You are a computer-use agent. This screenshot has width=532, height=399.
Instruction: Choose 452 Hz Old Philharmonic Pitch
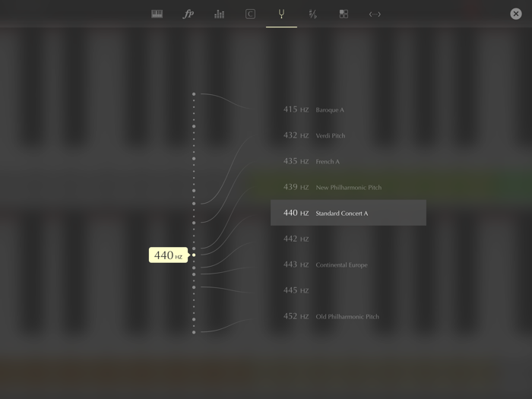(x=348, y=316)
